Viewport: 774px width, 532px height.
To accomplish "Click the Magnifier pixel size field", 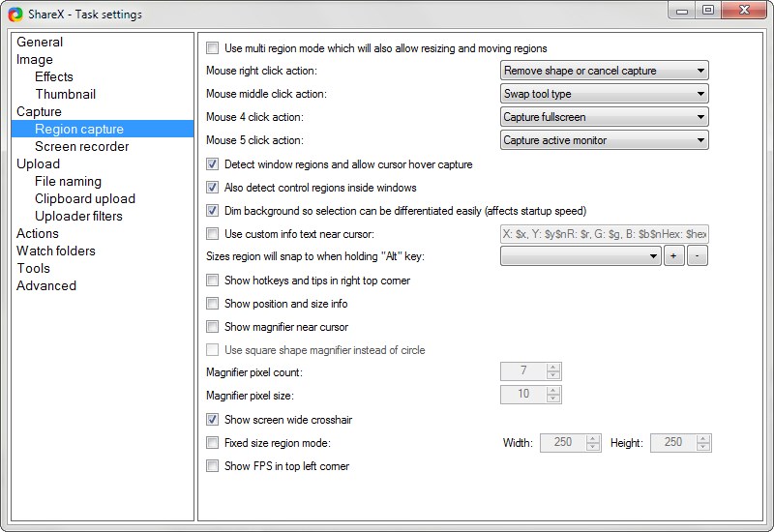I will [x=523, y=394].
